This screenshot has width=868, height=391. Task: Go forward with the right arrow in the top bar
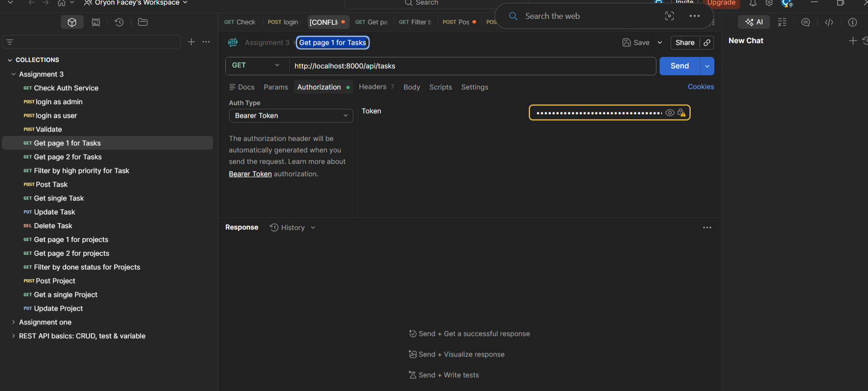pos(46,3)
